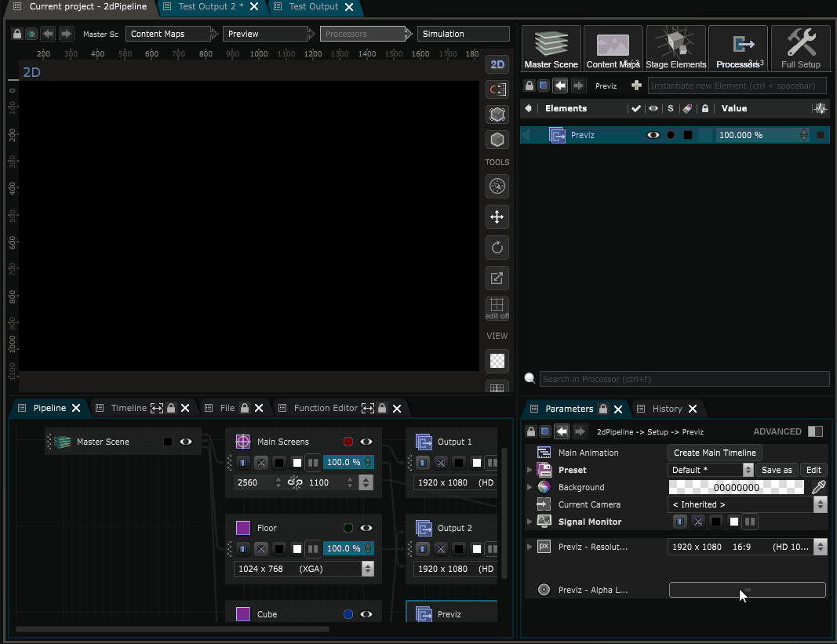Click the plus add element icon
The width and height of the screenshot is (837, 644).
point(636,86)
